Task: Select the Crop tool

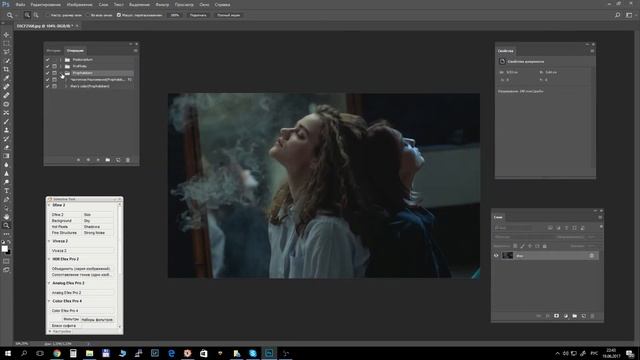Action: [6, 70]
